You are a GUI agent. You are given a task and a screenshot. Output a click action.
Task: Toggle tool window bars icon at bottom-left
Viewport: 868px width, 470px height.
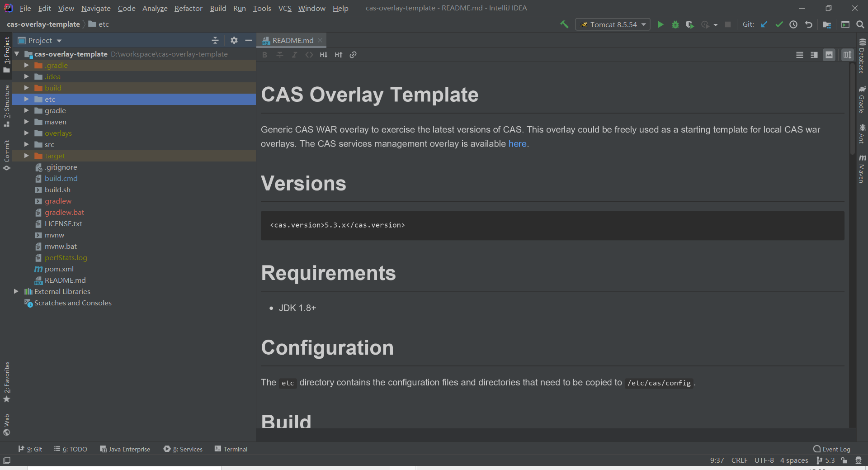pyautogui.click(x=7, y=461)
